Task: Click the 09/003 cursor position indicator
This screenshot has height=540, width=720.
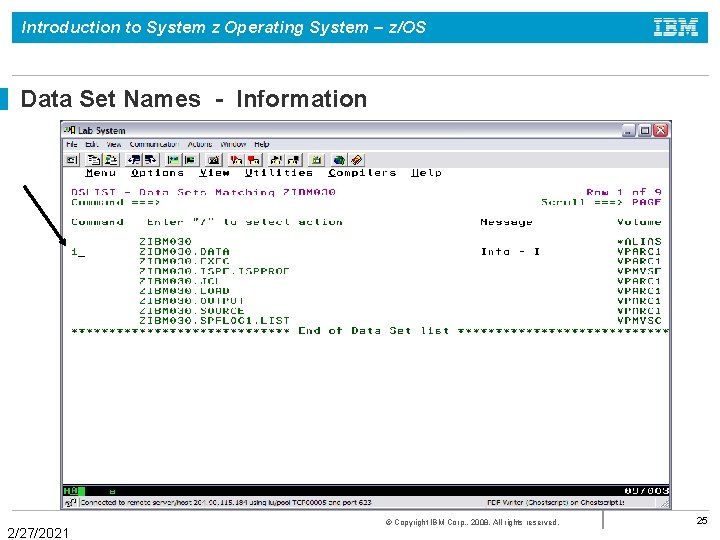Action: (647, 491)
